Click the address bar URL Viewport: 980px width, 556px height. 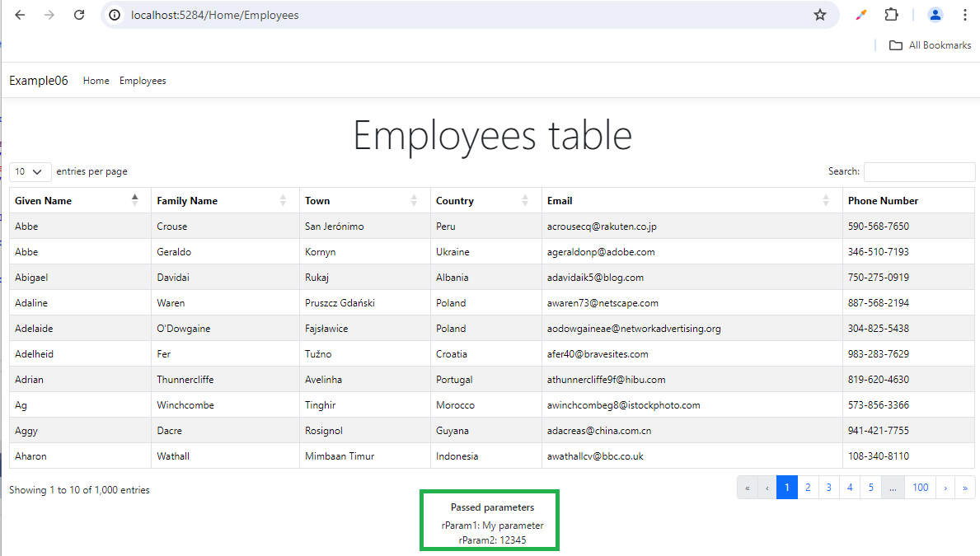[214, 15]
